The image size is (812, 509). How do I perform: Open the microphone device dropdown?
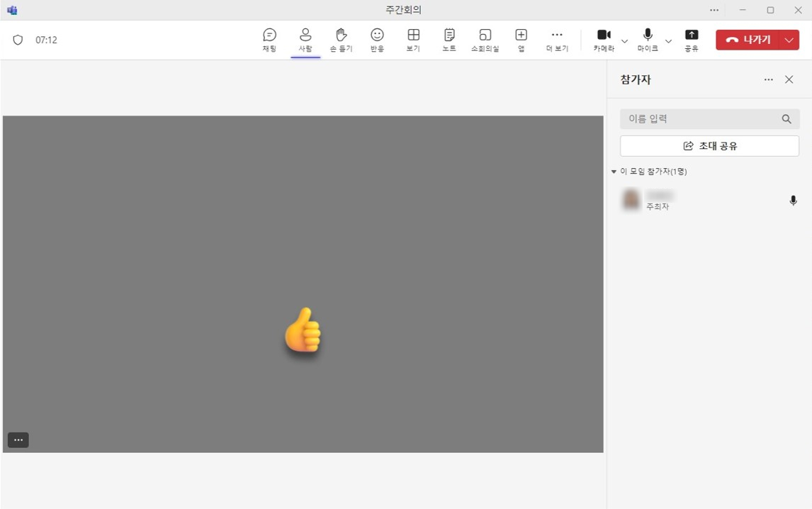(668, 41)
